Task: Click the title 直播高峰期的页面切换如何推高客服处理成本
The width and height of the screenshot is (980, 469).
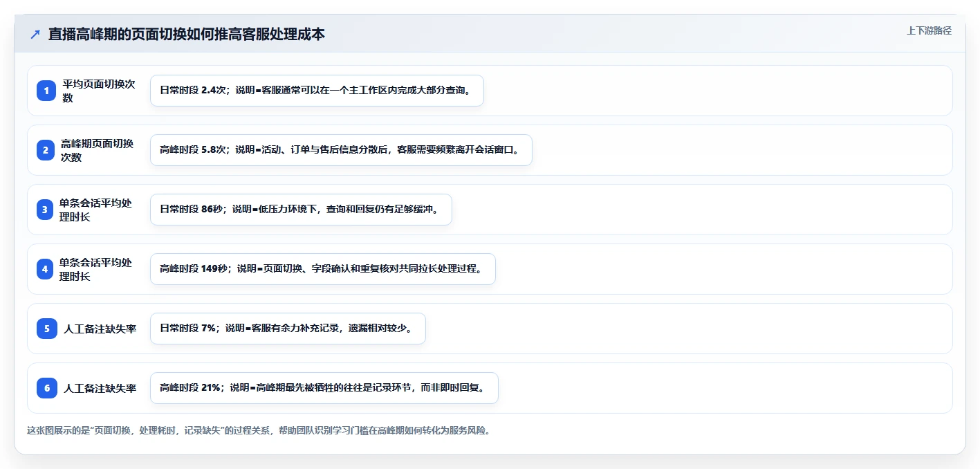Action: [x=186, y=35]
